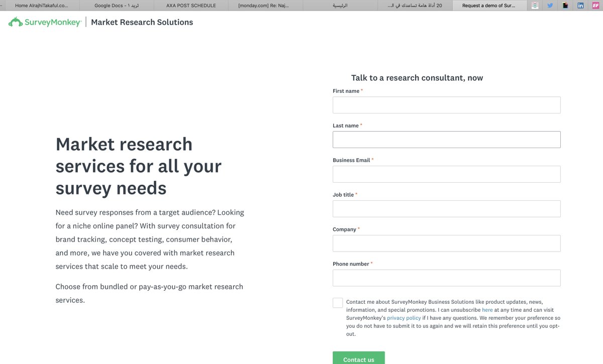Image resolution: width=603 pixels, height=364 pixels.
Task: Click the 'First name' label
Action: pos(346,91)
